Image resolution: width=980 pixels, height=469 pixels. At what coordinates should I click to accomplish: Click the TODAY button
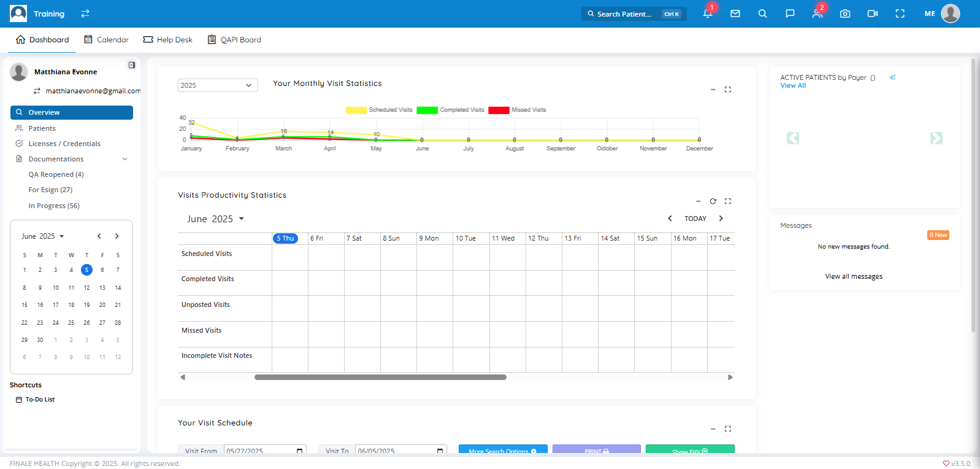point(695,219)
